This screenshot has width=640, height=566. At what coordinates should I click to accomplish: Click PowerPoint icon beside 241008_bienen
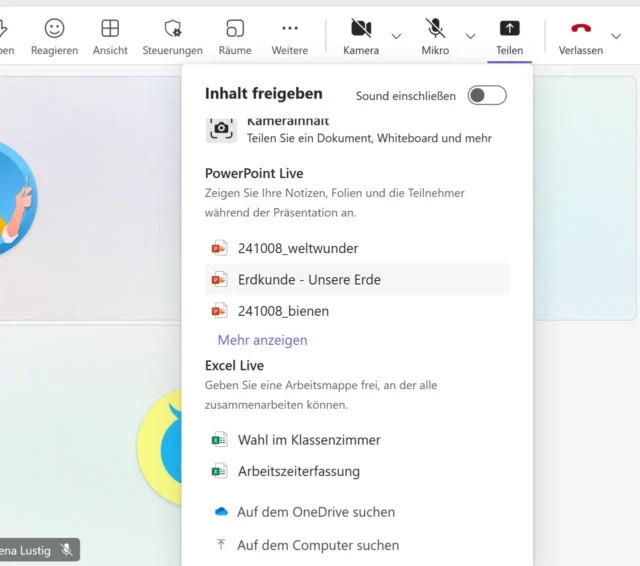tap(219, 311)
